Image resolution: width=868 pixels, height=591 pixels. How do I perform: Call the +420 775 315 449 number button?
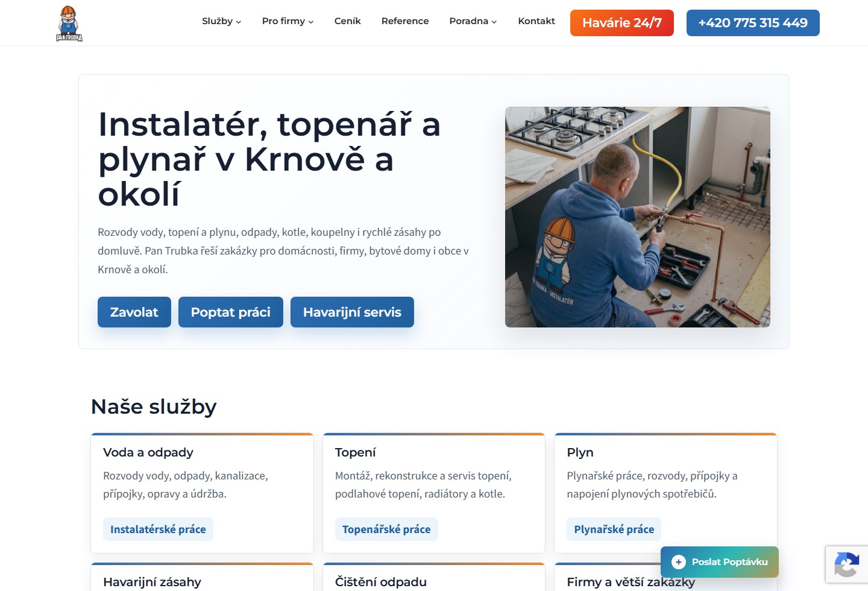pos(753,23)
